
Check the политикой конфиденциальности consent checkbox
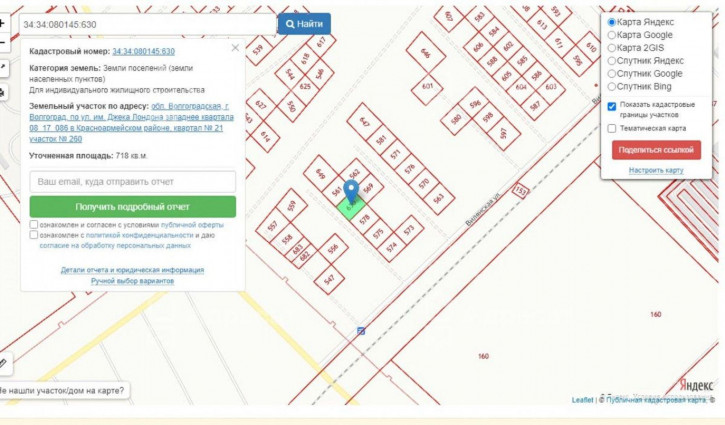click(x=34, y=235)
